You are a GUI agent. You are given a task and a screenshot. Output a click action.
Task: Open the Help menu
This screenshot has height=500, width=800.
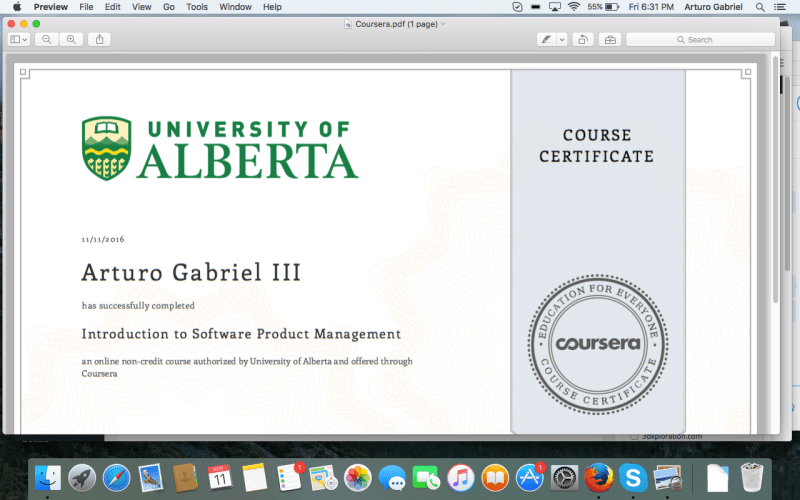click(272, 7)
